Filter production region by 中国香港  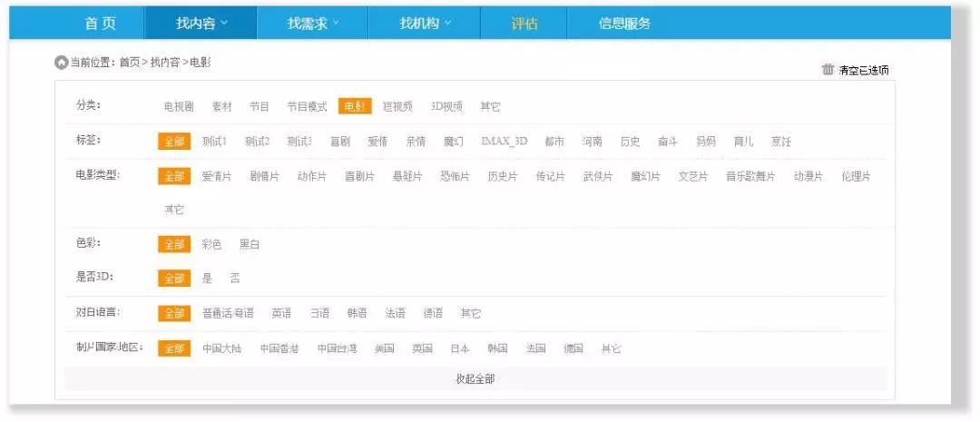pyautogui.click(x=279, y=348)
